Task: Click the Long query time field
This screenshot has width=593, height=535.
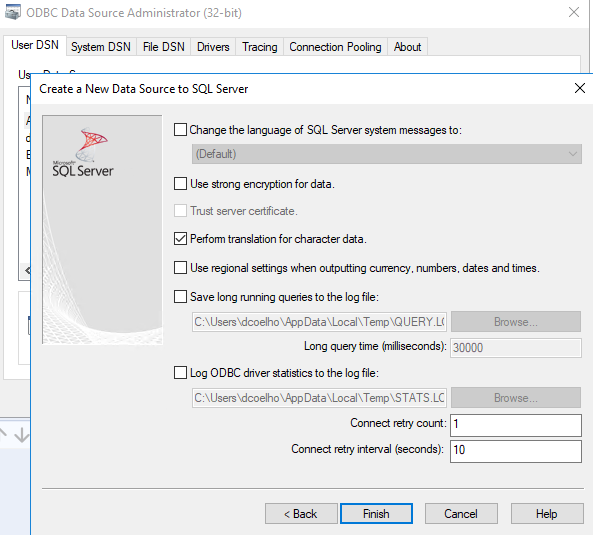Action: [516, 347]
